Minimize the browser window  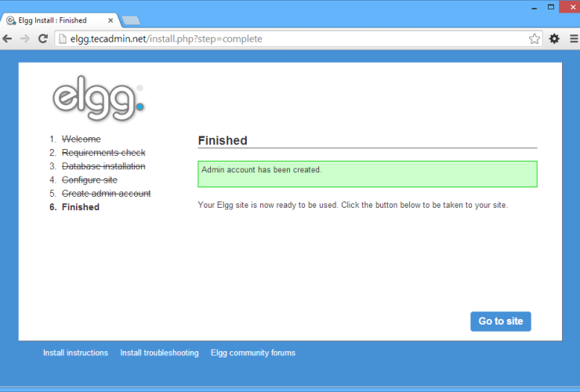pos(523,6)
